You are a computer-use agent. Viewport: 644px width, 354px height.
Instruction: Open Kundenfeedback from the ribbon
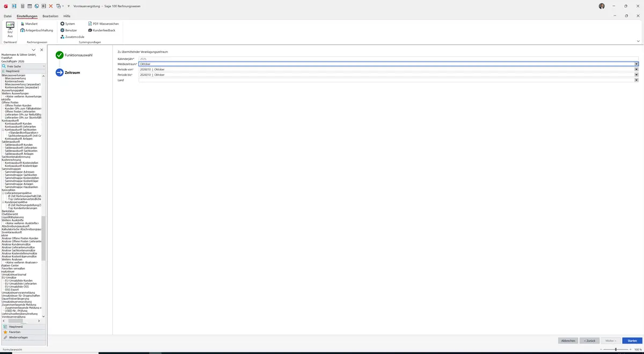101,30
